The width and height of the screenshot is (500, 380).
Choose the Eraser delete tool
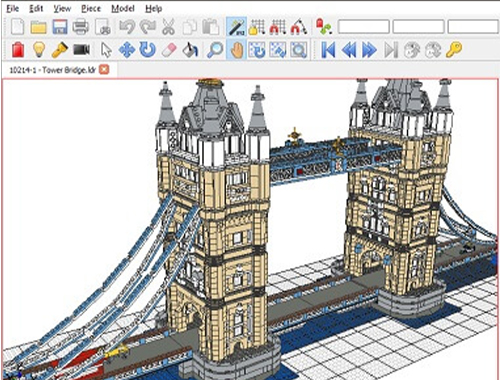169,50
